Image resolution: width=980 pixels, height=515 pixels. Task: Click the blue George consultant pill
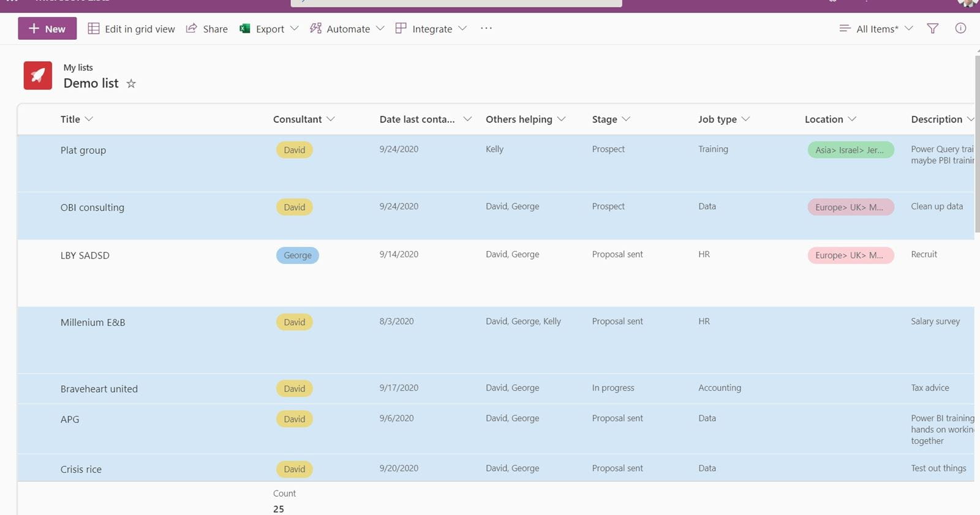[298, 255]
